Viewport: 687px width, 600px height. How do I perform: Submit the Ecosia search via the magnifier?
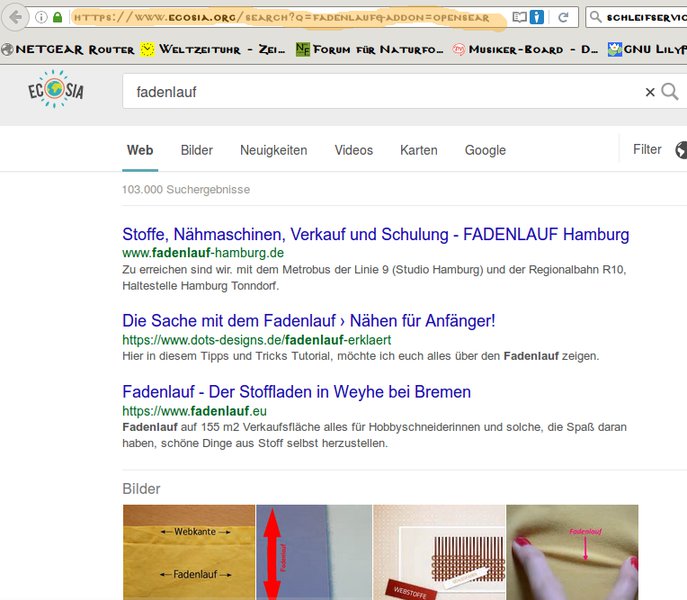(x=670, y=92)
